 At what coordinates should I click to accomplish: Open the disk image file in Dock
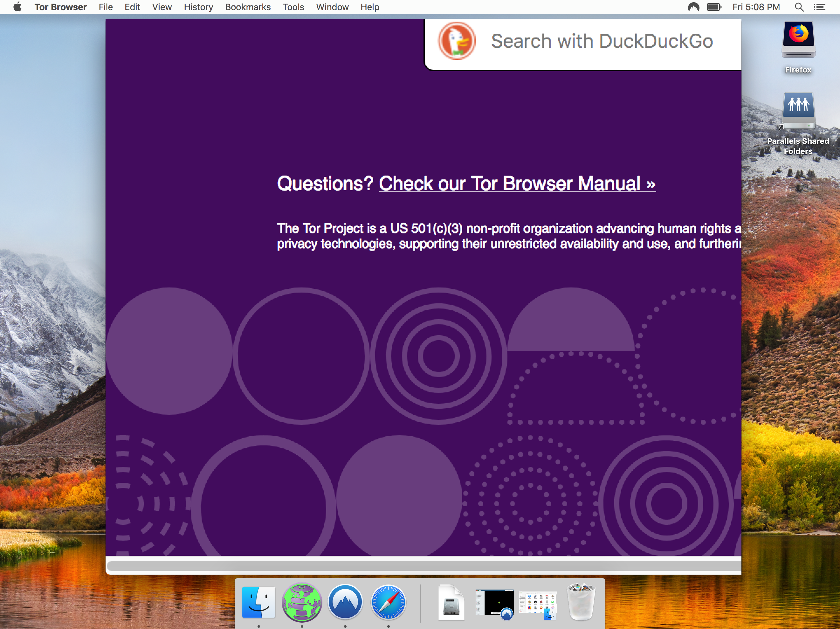tap(451, 602)
